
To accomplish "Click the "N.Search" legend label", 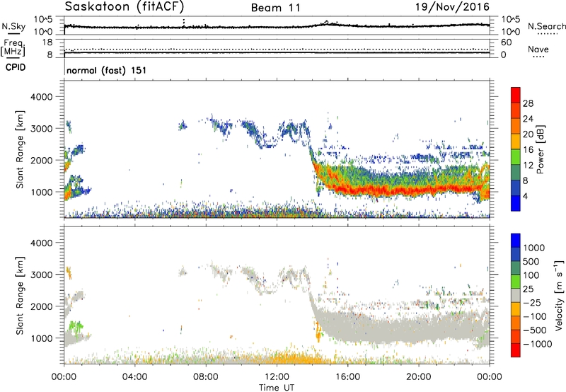I will [546, 26].
